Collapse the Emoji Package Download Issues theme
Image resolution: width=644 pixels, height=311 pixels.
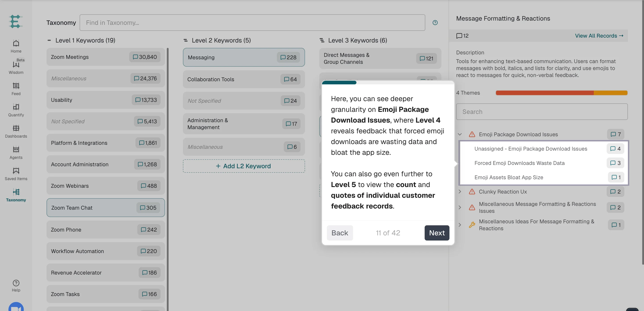coord(460,134)
